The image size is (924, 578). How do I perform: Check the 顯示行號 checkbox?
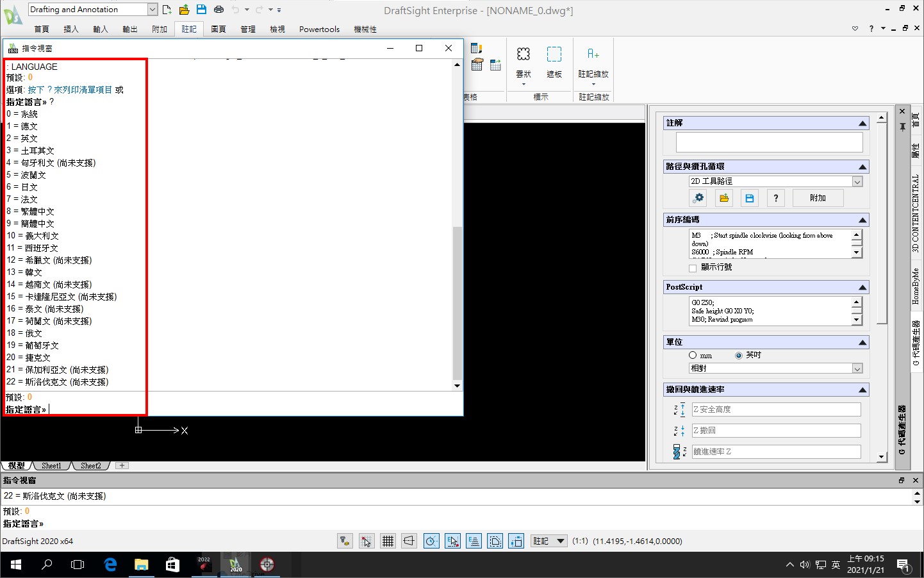tap(693, 268)
